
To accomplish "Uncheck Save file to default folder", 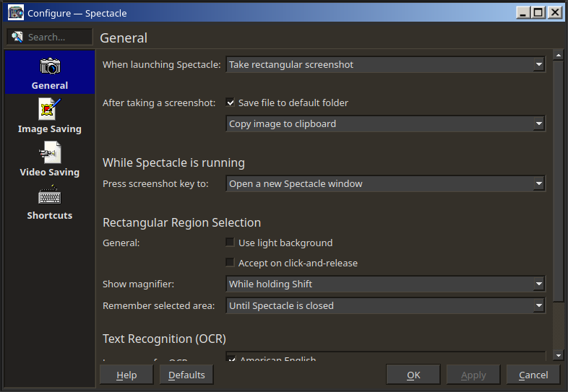I will [230, 103].
